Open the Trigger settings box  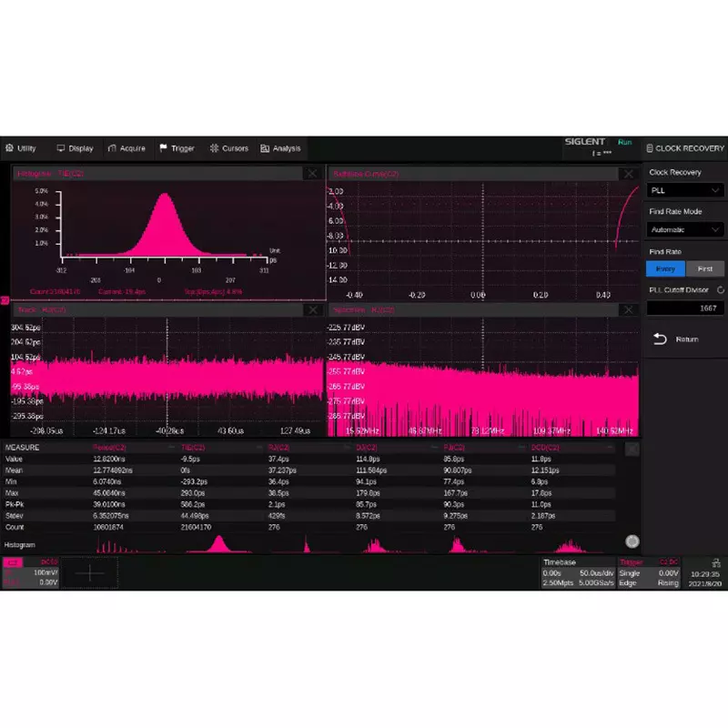click(649, 573)
